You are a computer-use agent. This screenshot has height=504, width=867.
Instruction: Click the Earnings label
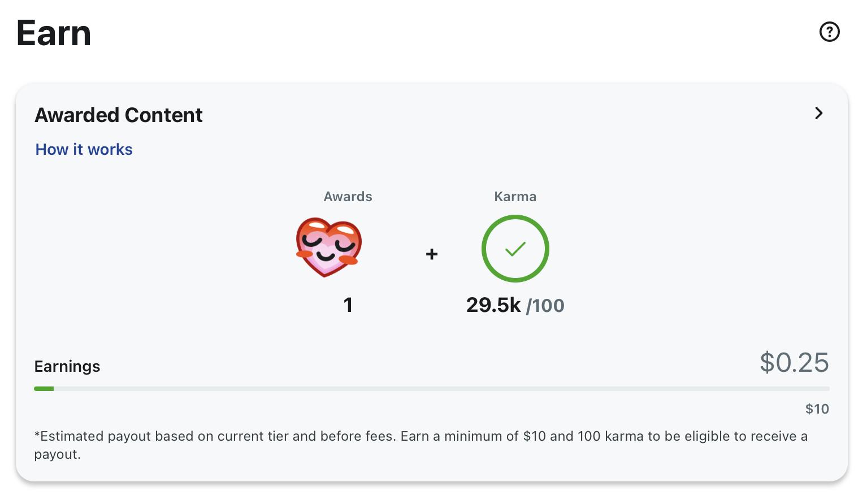(67, 366)
